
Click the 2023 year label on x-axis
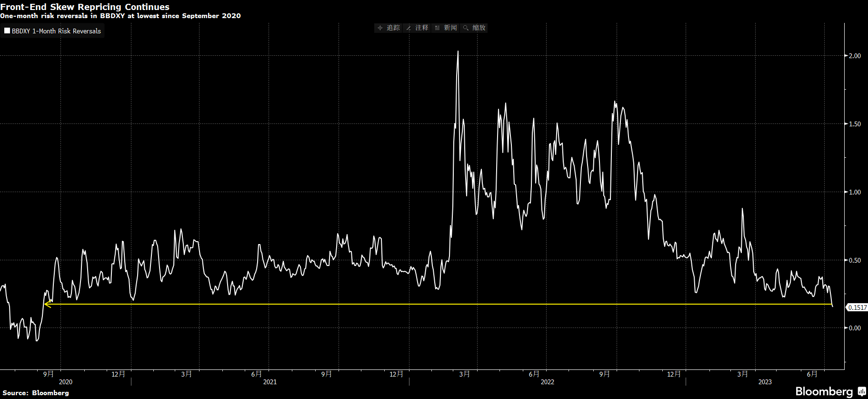[x=765, y=382]
